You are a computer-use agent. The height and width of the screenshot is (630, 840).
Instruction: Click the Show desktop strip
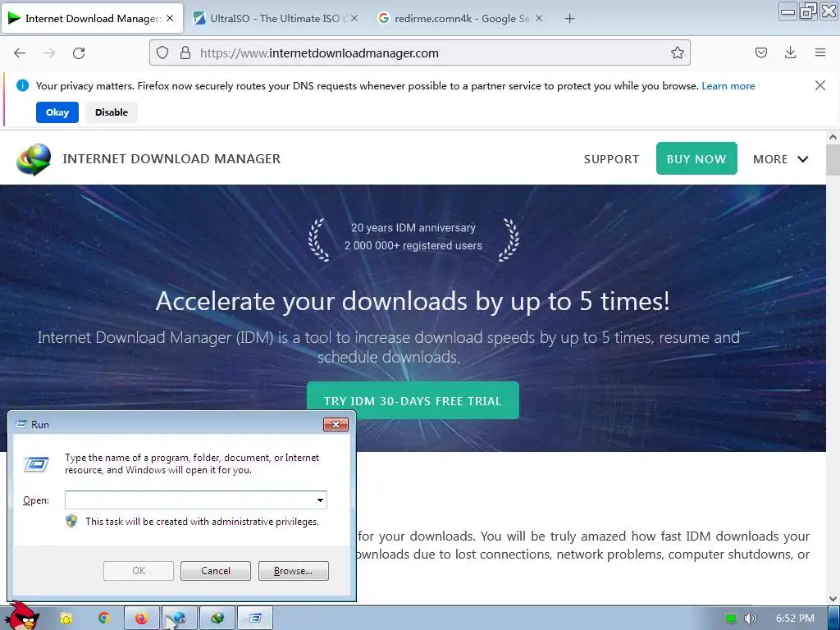pos(833,619)
